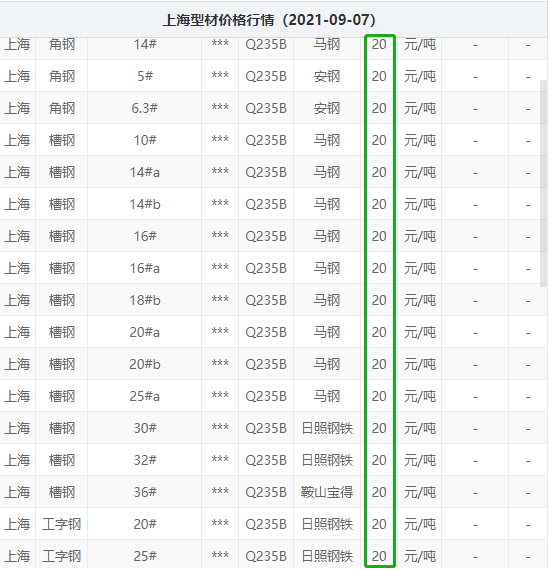
Task: Click the 10# 槽钢 specification cell
Action: (x=145, y=140)
